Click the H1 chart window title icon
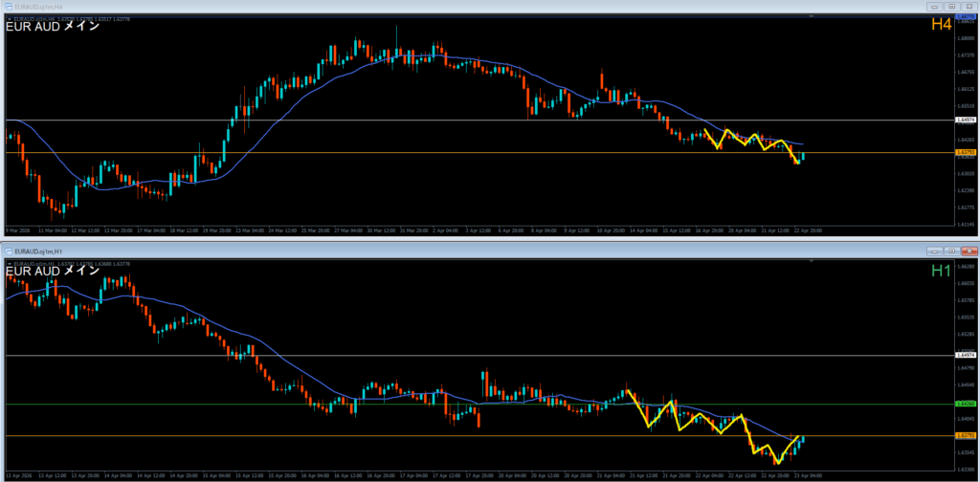980x482 pixels. (x=11, y=251)
